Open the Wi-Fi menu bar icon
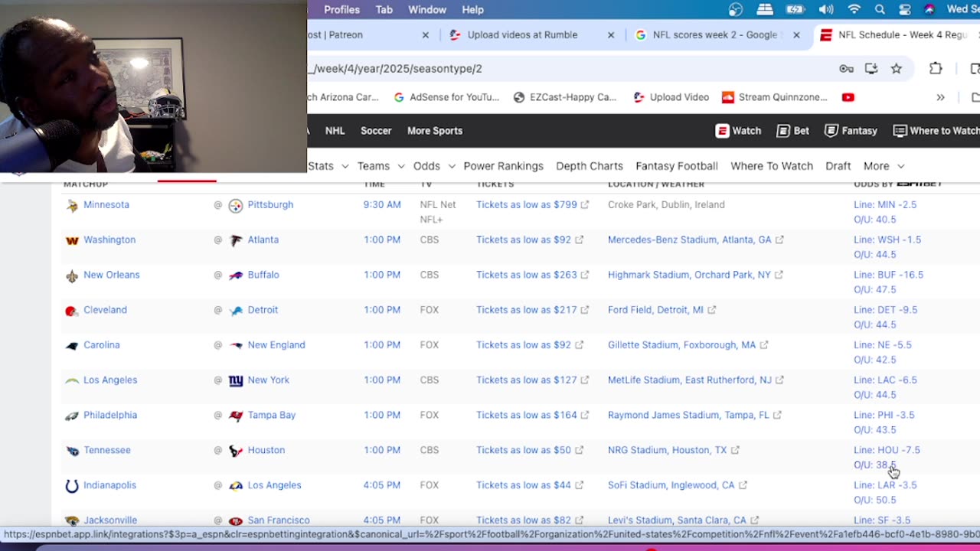This screenshot has height=551, width=980. tap(854, 10)
